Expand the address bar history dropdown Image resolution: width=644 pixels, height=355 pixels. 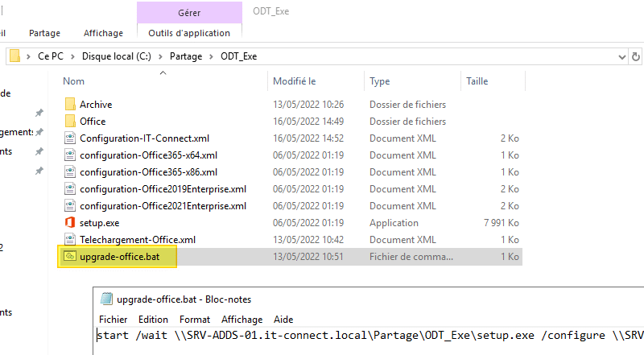click(621, 56)
